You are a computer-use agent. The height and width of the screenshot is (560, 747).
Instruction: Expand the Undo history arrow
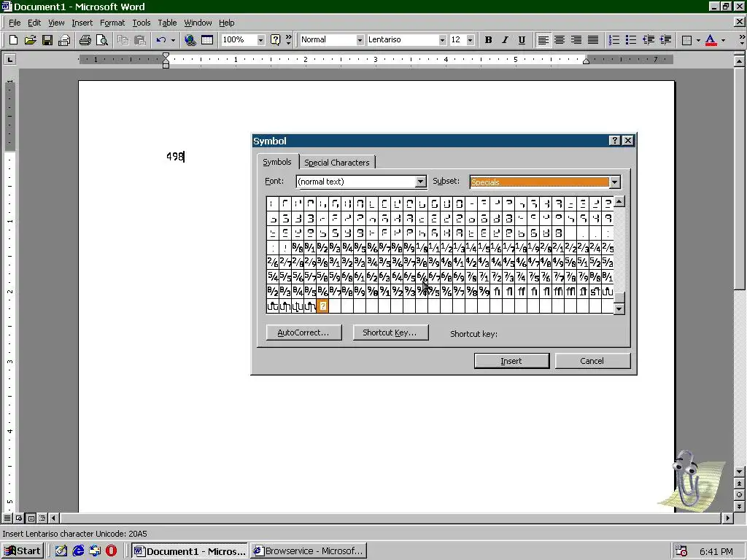[173, 40]
